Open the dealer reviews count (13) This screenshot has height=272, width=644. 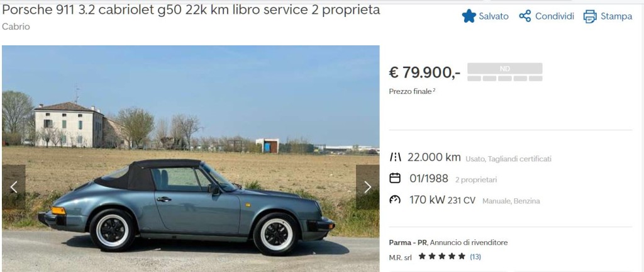[x=475, y=257]
